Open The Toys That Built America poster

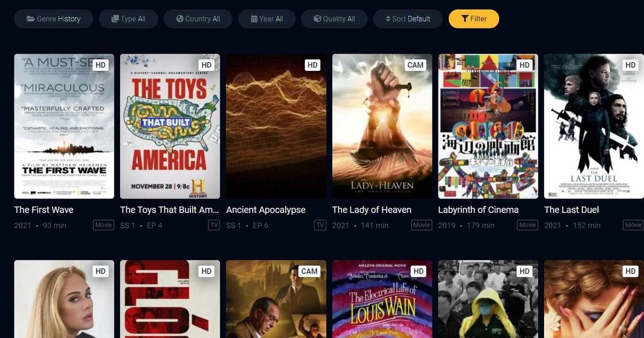[x=170, y=126]
